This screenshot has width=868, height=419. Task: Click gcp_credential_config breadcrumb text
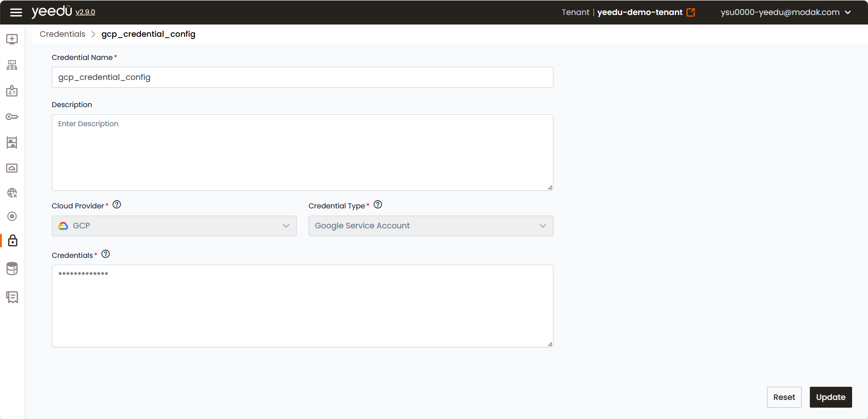point(149,34)
